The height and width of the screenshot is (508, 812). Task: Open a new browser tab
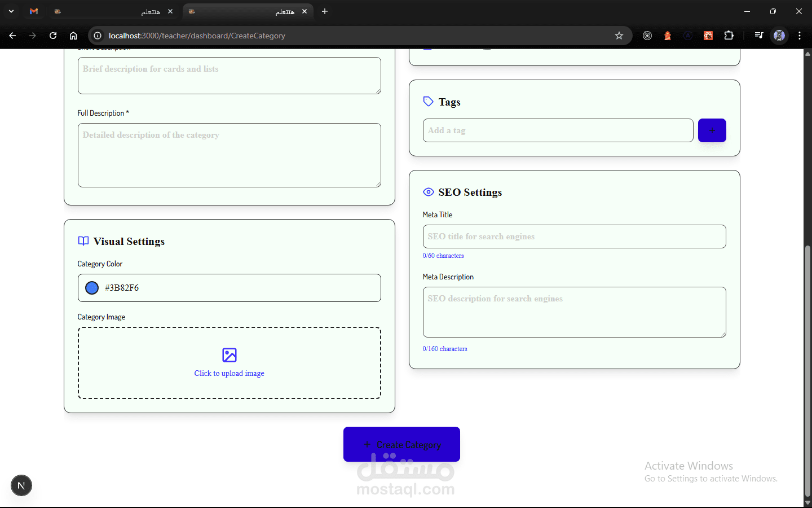click(325, 11)
